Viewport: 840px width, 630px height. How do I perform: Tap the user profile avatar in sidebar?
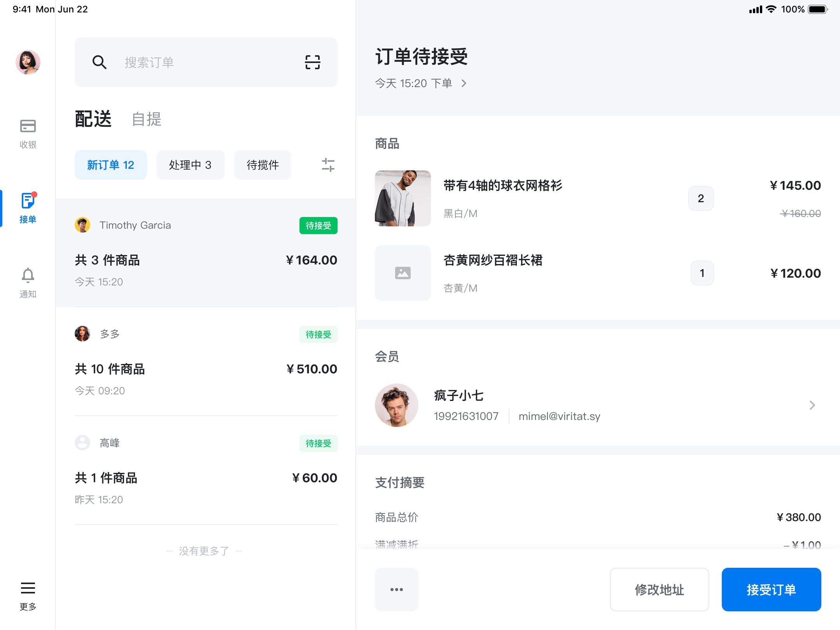pyautogui.click(x=28, y=62)
